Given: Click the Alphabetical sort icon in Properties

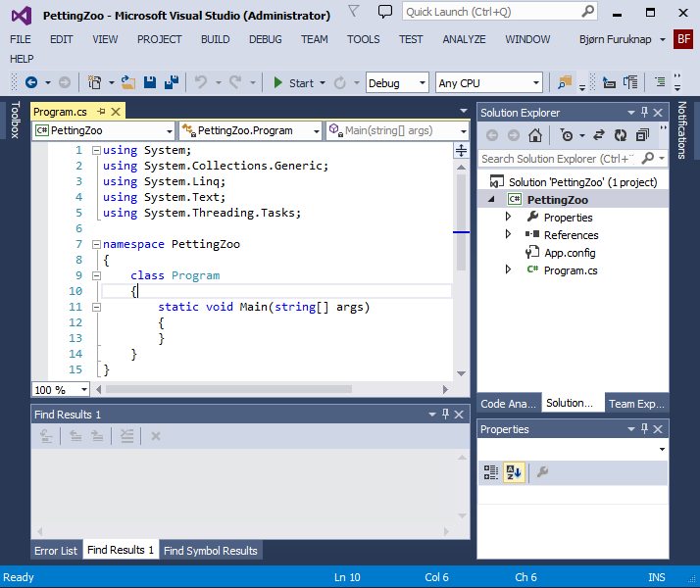Looking at the screenshot, I should coord(514,472).
